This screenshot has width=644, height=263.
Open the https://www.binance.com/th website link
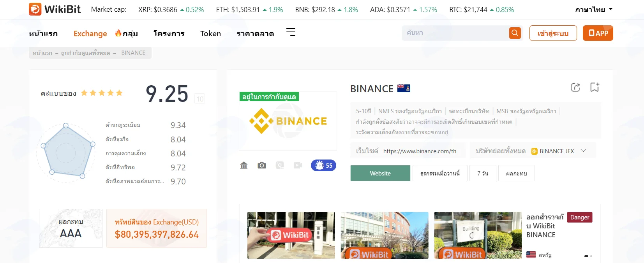420,151
